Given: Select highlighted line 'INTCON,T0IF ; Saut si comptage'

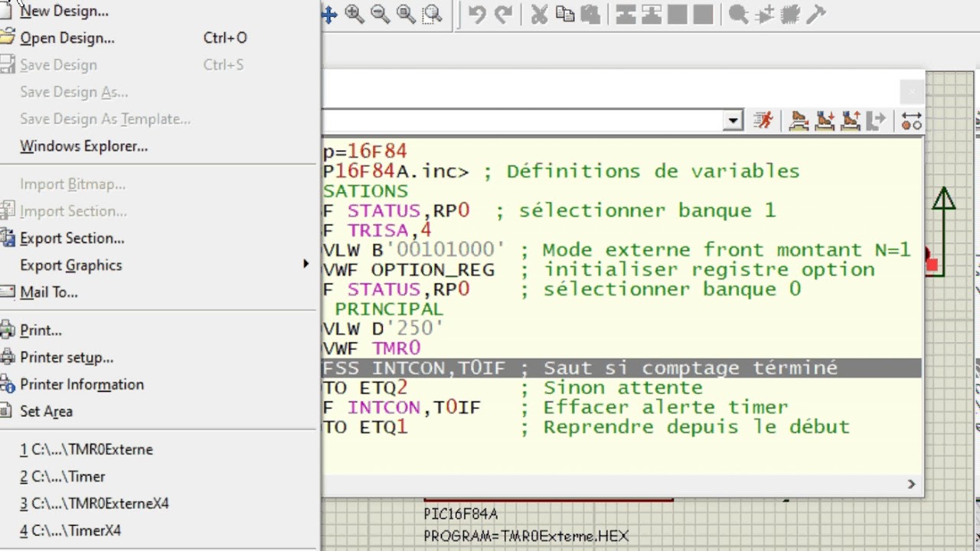Looking at the screenshot, I should click(x=622, y=368).
